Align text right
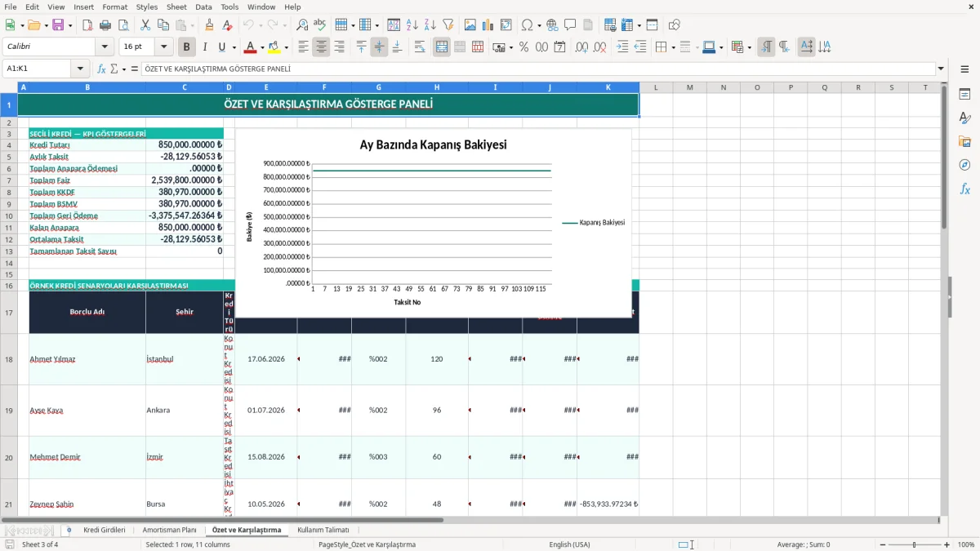 pyautogui.click(x=339, y=47)
